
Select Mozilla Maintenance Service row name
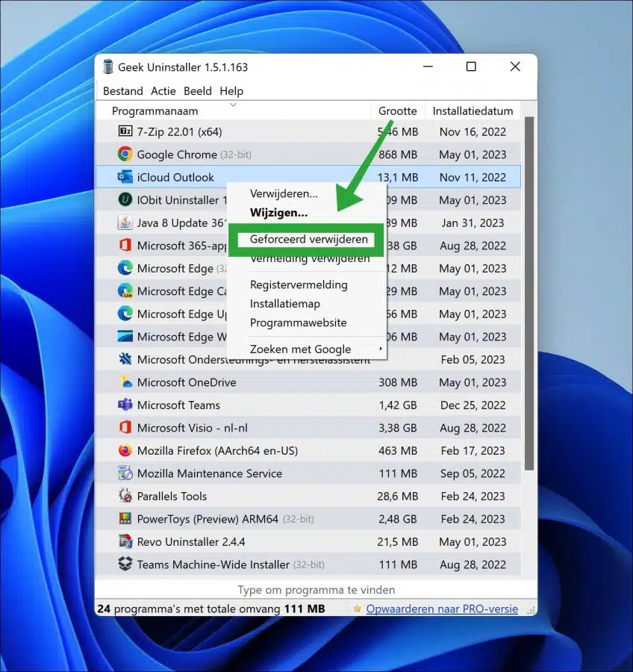pos(209,473)
